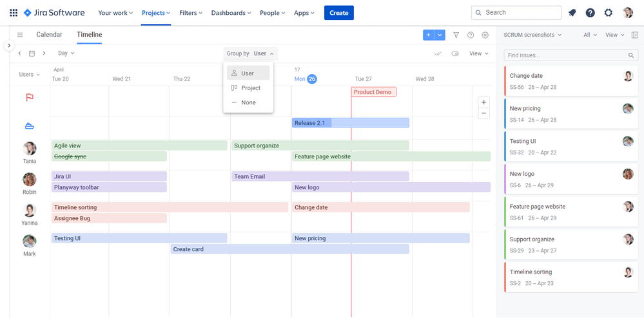Open the timeline help circle icon
This screenshot has height=318, width=644.
pos(471,35)
